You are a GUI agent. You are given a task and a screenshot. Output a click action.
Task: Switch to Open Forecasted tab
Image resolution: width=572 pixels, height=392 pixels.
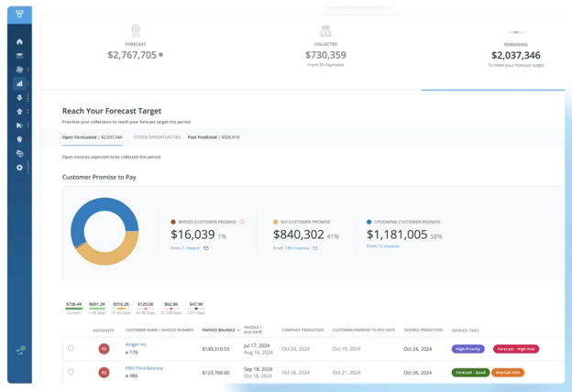click(92, 136)
